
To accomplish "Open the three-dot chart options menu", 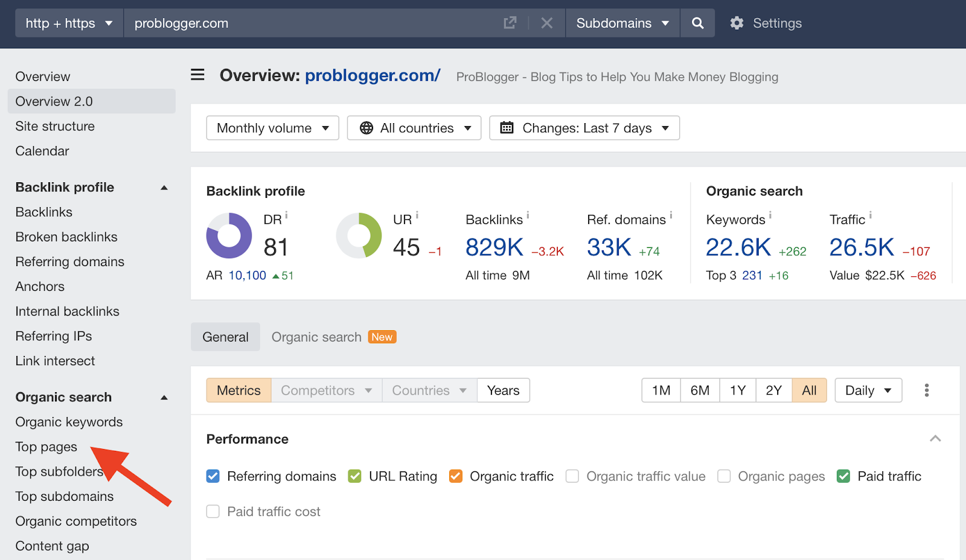I will click(927, 390).
